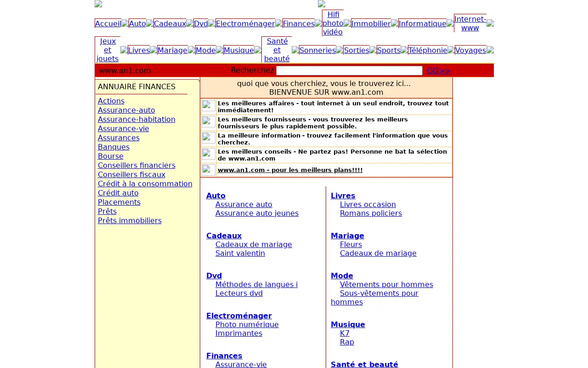This screenshot has width=588, height=368.
Task: Open Prêts immobiliers sidebar link
Action: [x=130, y=220]
